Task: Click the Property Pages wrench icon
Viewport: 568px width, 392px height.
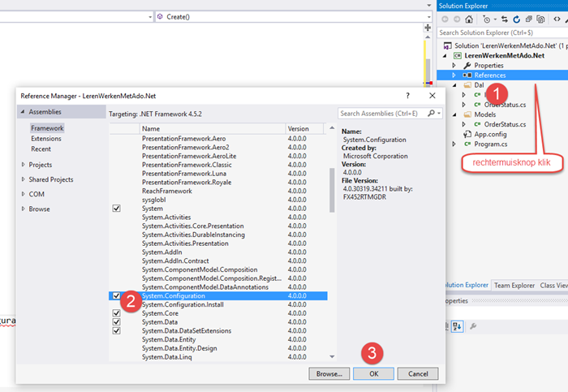Action: click(473, 326)
